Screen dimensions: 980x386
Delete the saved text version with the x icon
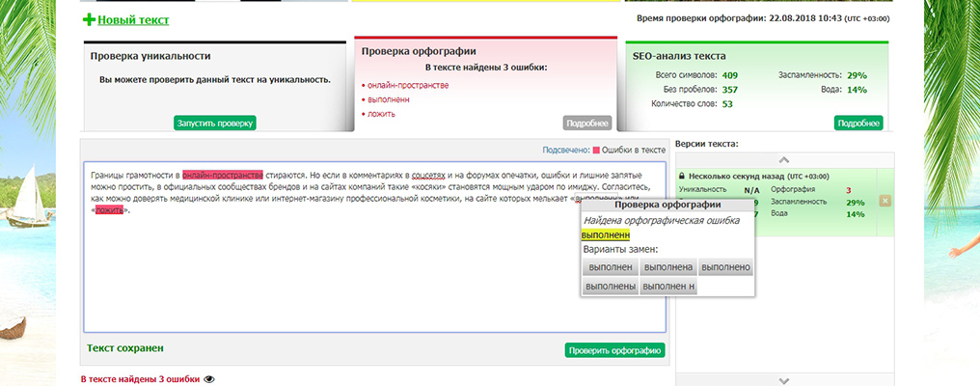(885, 201)
